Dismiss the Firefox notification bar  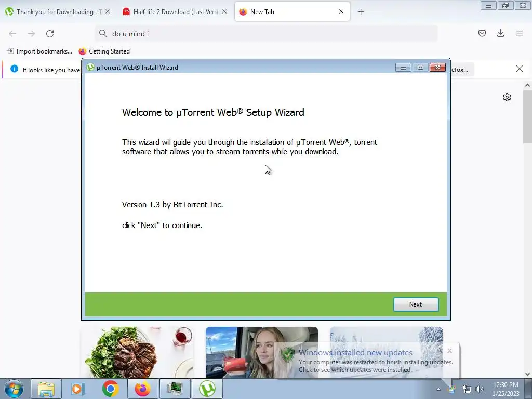point(519,69)
